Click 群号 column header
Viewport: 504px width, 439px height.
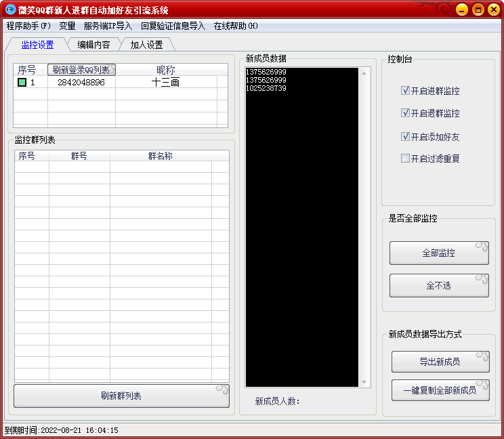[x=79, y=156]
